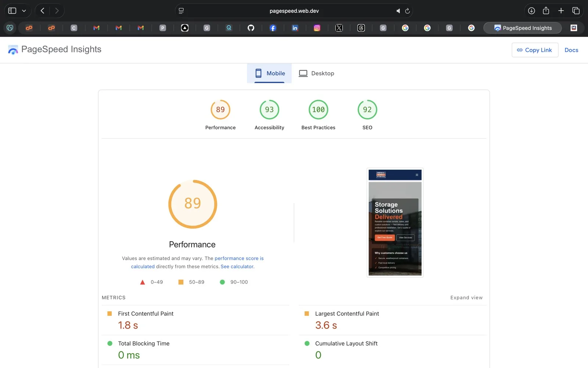Open the Threads bookmark
The image size is (588, 368).
point(361,28)
